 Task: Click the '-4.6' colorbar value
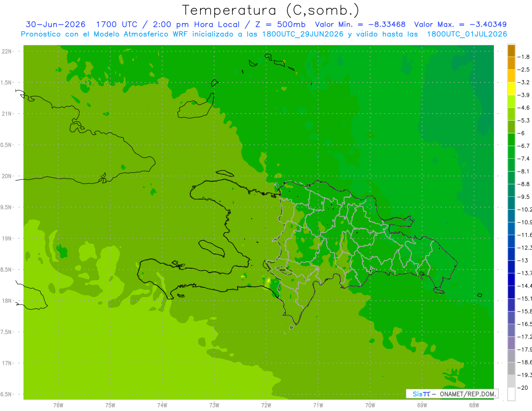[x=524, y=108]
